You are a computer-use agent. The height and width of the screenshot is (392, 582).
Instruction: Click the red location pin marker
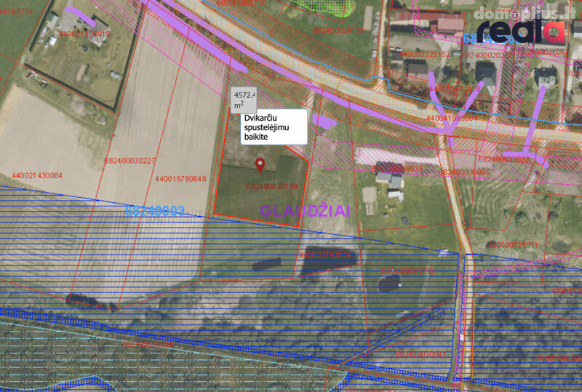[x=260, y=165]
